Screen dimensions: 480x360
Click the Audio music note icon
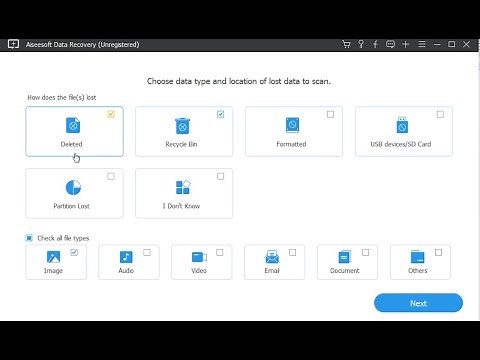click(x=126, y=257)
